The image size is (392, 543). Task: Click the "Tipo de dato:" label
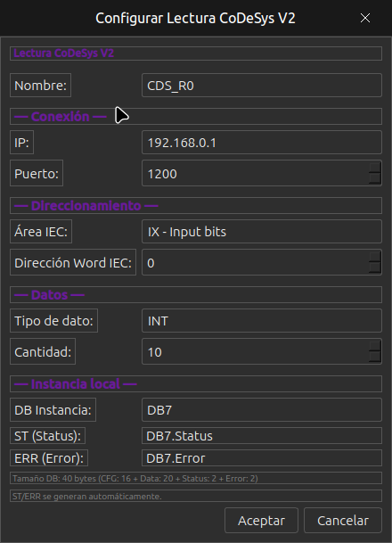coord(53,321)
